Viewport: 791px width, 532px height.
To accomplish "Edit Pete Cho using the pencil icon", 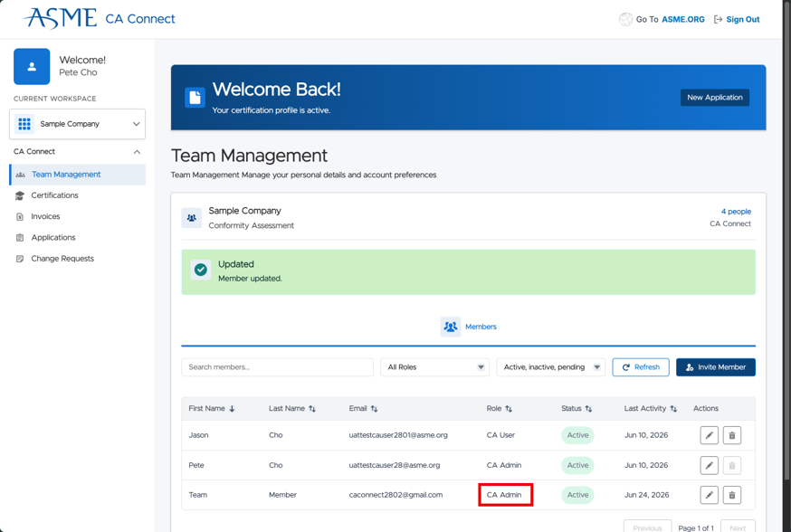I will point(710,465).
